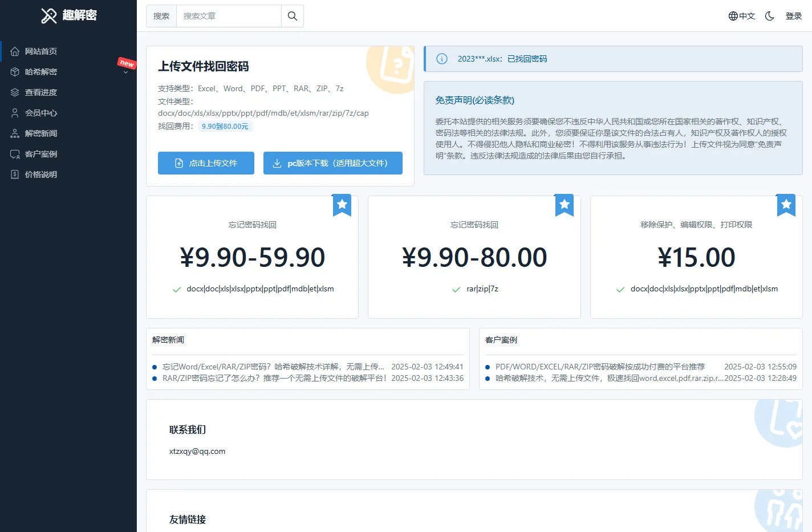
Task: Open news 忘记Word/Excel/RAR/ZIP密码 article
Action: [x=273, y=367]
